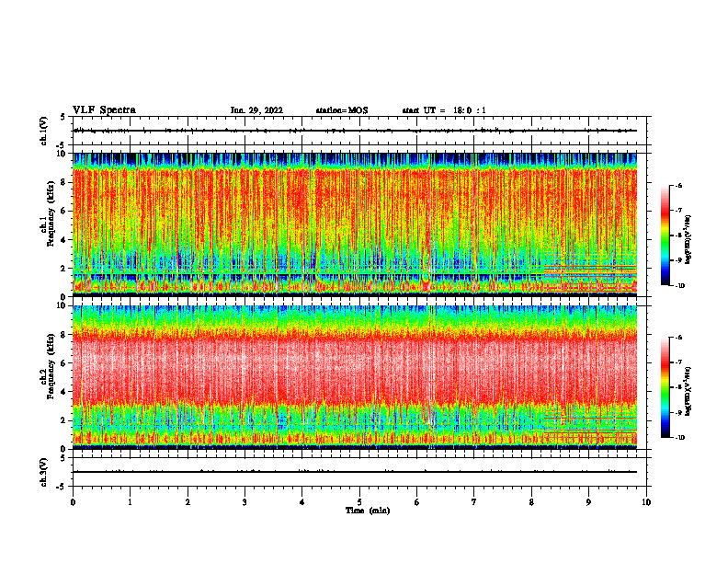Click the "Jan. 29, 2022" date label
Viewport: 728px width, 563px height.
click(256, 110)
